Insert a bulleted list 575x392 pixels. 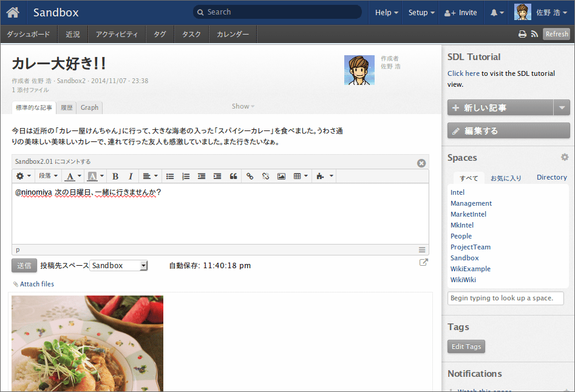coord(170,176)
